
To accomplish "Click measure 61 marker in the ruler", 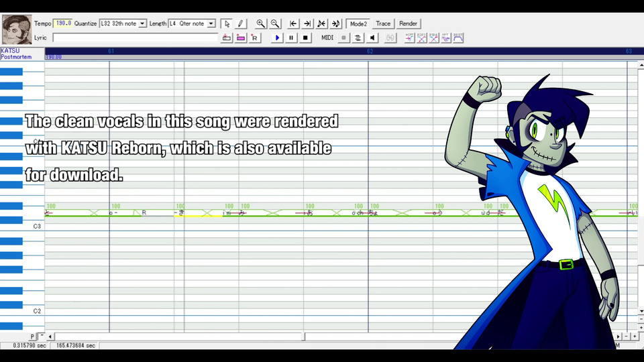I will [x=111, y=52].
